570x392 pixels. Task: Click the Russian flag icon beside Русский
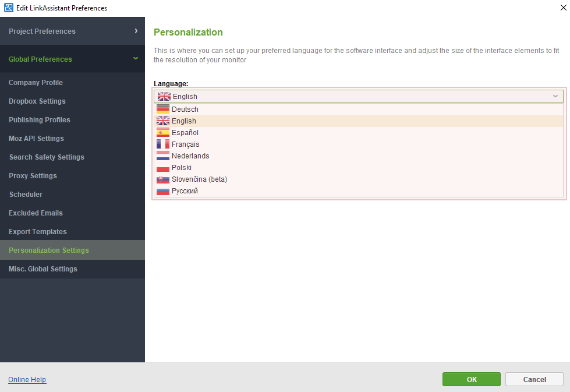point(163,191)
